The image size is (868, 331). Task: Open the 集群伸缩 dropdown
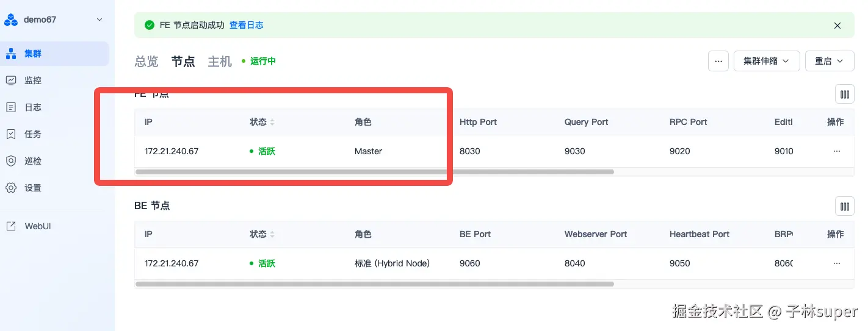coord(766,61)
